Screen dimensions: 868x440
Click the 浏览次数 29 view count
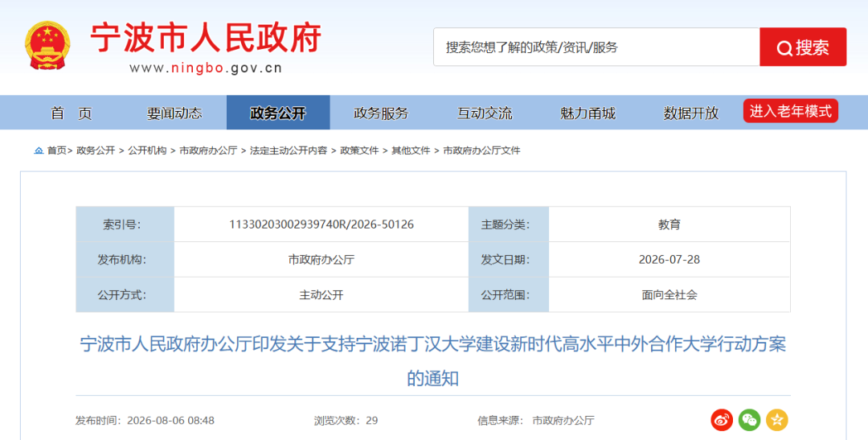346,421
